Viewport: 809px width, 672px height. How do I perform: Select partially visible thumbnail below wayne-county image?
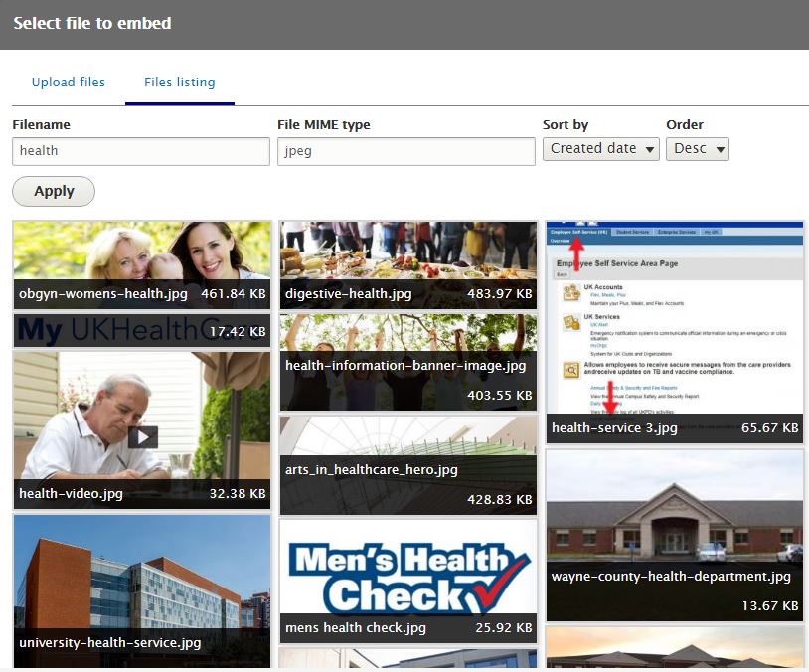[675, 648]
